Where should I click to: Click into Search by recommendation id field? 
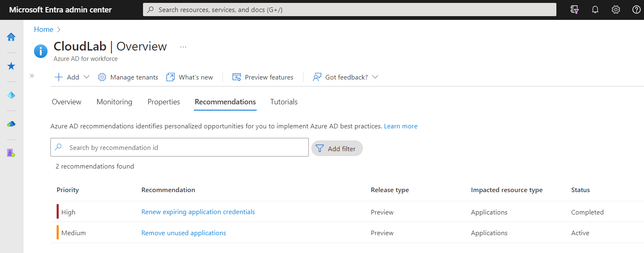(x=179, y=147)
